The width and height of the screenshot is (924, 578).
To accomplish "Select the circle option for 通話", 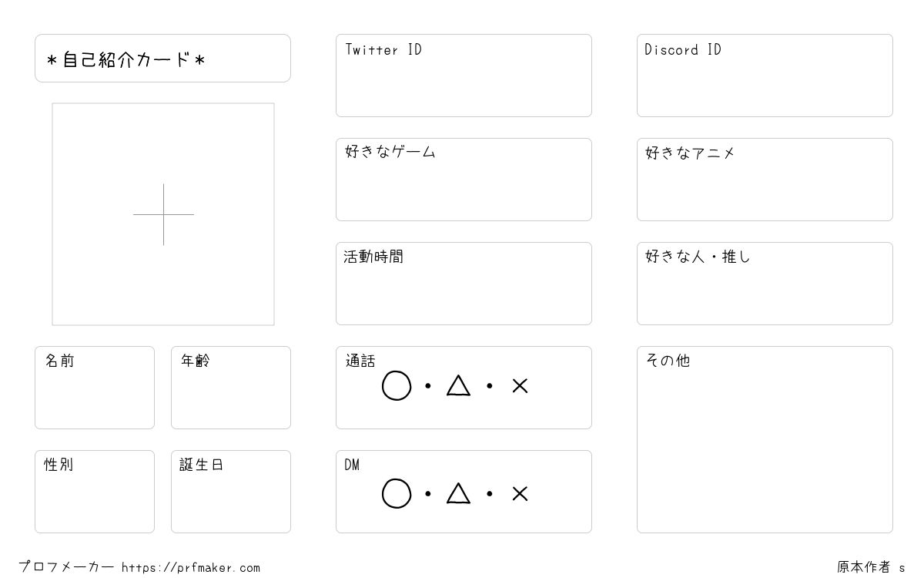I will point(397,386).
